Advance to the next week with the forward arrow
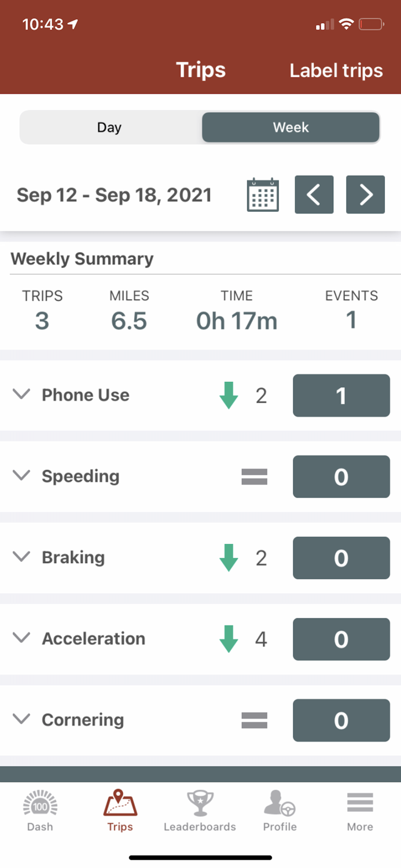This screenshot has height=868, width=401. click(x=365, y=195)
